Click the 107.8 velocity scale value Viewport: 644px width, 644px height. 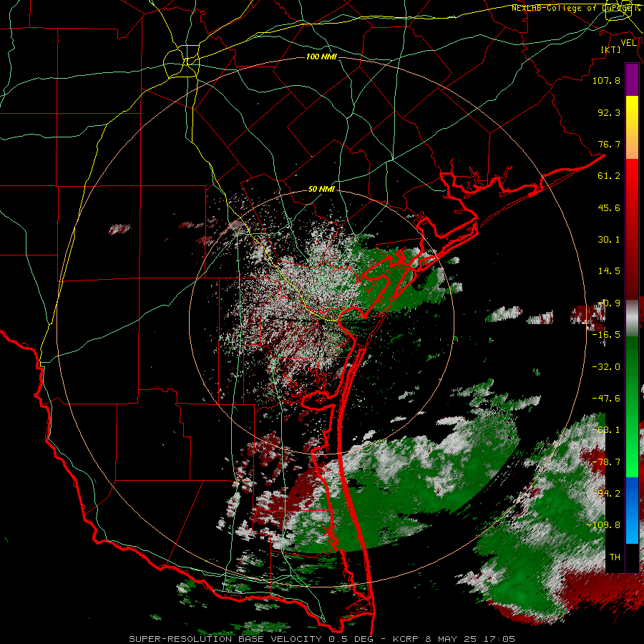[606, 80]
